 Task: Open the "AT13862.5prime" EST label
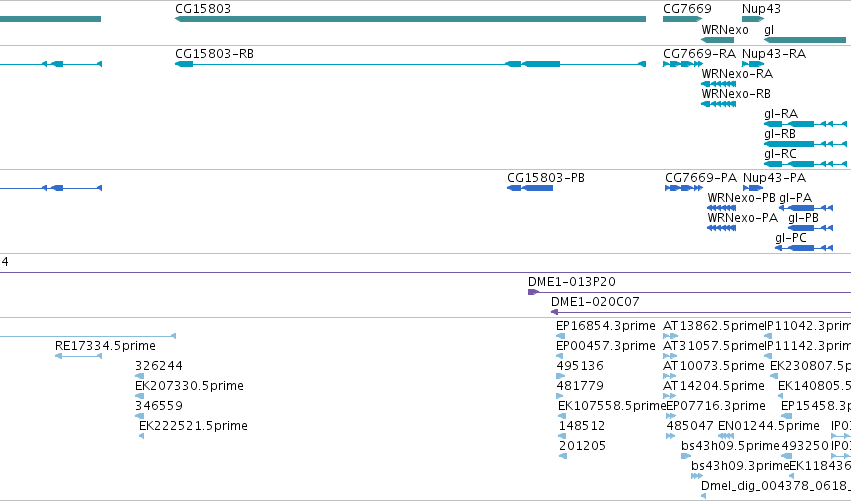[x=714, y=326]
